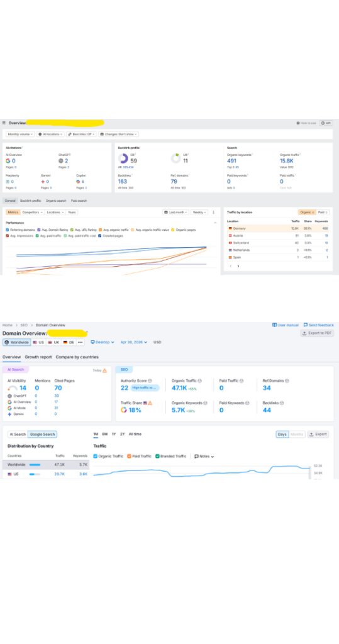Click the Authority Score info icon

point(150,381)
